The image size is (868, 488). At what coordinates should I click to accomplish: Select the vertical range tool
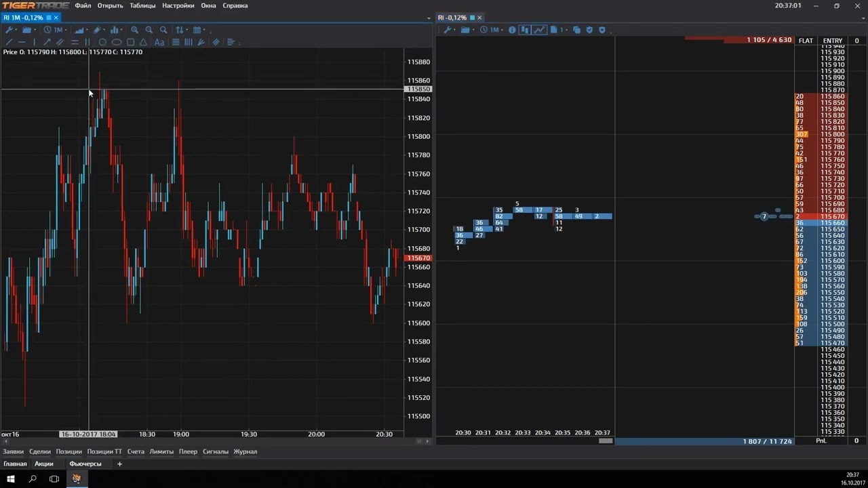[87, 42]
